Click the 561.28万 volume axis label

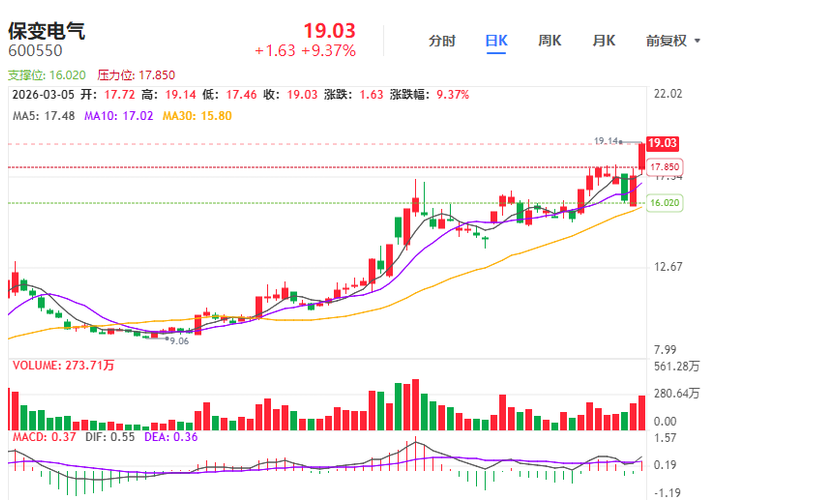(677, 366)
